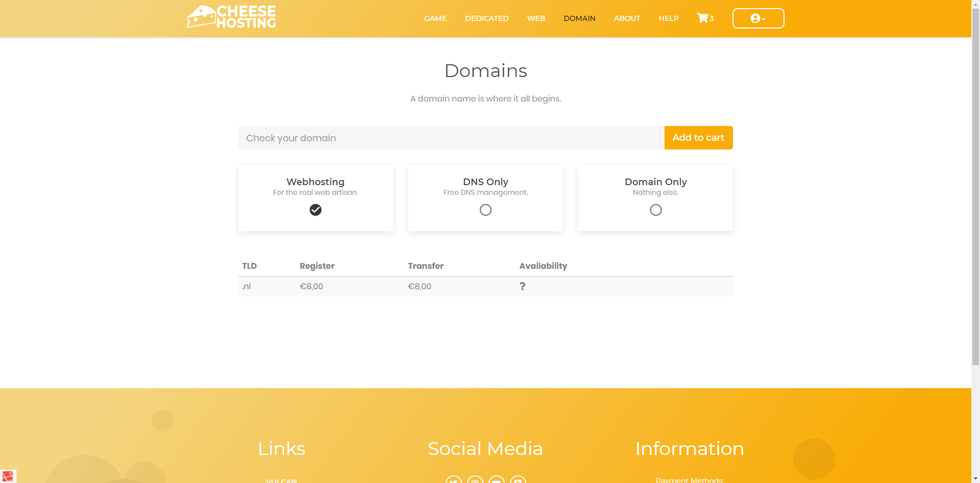This screenshot has width=980, height=483.
Task: Click the Cheese Hosting logo
Action: pos(232,17)
